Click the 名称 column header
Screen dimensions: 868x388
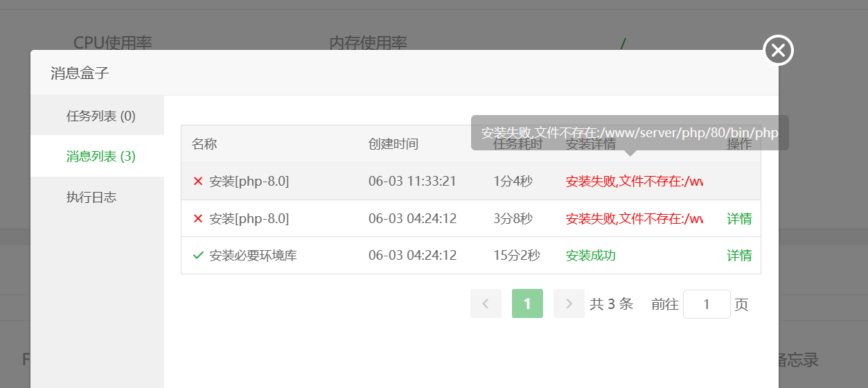point(204,144)
